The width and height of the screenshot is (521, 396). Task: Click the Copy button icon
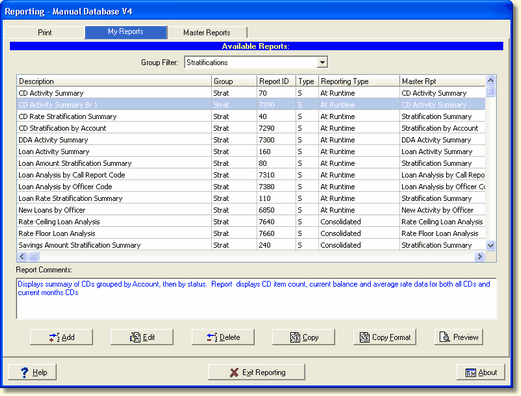point(295,337)
